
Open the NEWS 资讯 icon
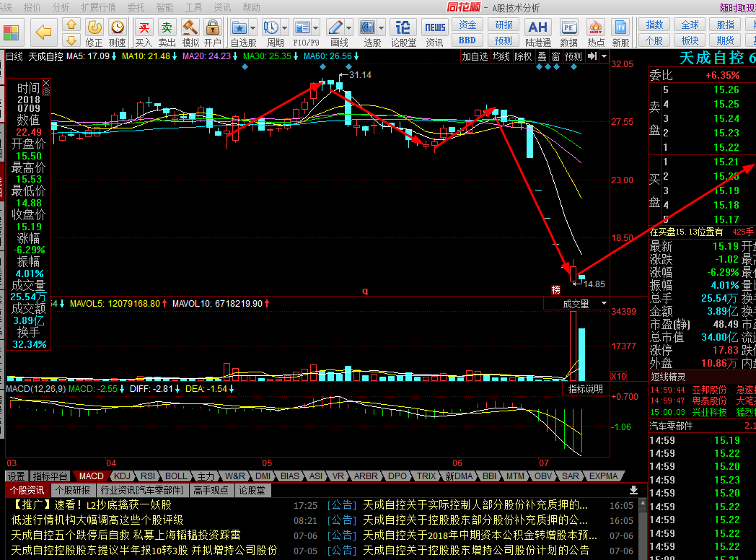[x=435, y=32]
